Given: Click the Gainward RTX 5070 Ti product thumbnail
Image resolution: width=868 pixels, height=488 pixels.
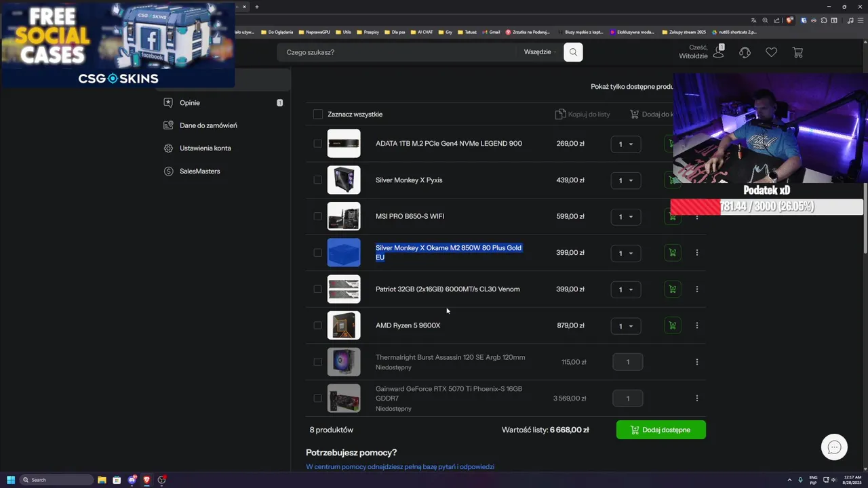Looking at the screenshot, I should (344, 399).
